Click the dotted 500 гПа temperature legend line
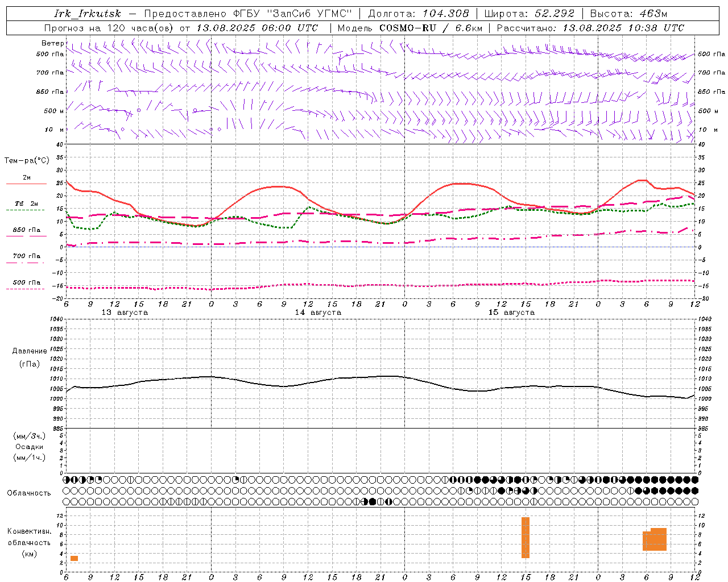 point(26,289)
